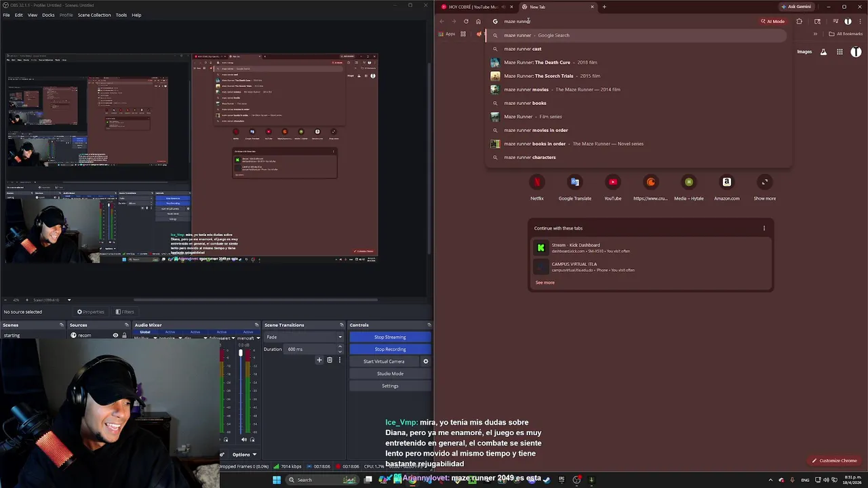The image size is (868, 488).
Task: Adjust the Audio Mixer volume fader
Action: (240, 353)
